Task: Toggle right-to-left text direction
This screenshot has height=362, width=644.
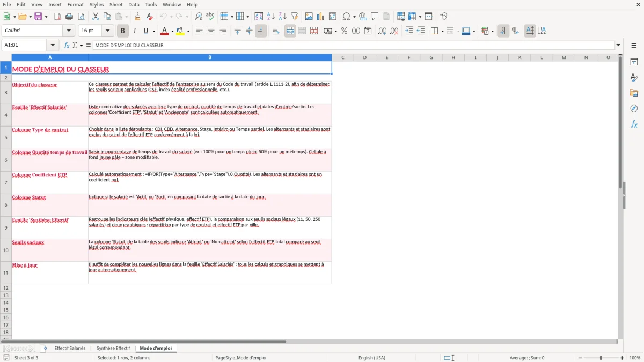Action: tap(515, 31)
